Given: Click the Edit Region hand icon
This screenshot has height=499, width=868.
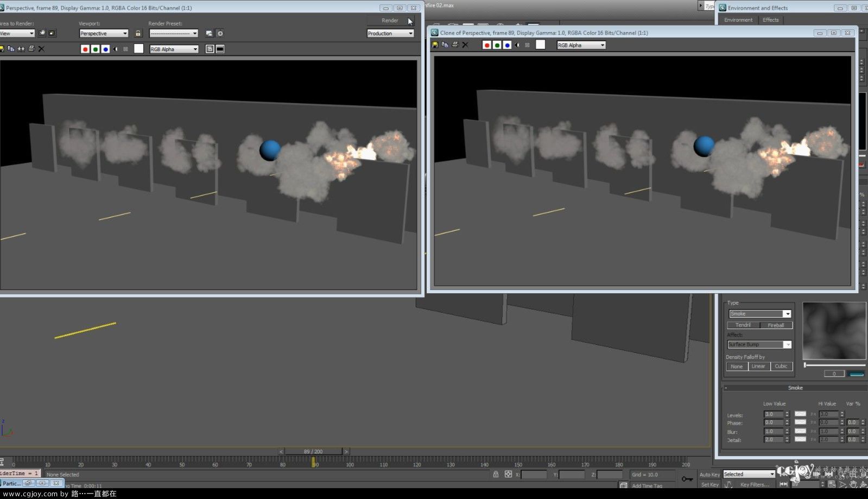Looking at the screenshot, I should 42,33.
